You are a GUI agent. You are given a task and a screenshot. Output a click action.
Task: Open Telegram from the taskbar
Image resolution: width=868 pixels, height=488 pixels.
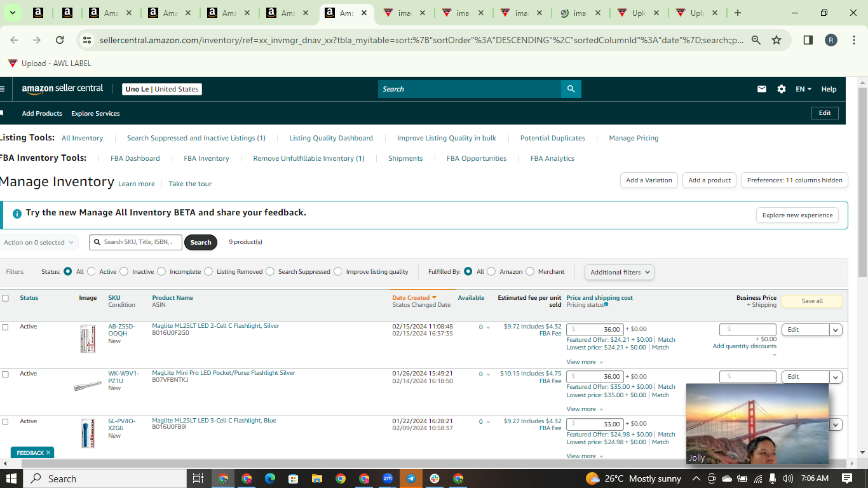[411, 478]
